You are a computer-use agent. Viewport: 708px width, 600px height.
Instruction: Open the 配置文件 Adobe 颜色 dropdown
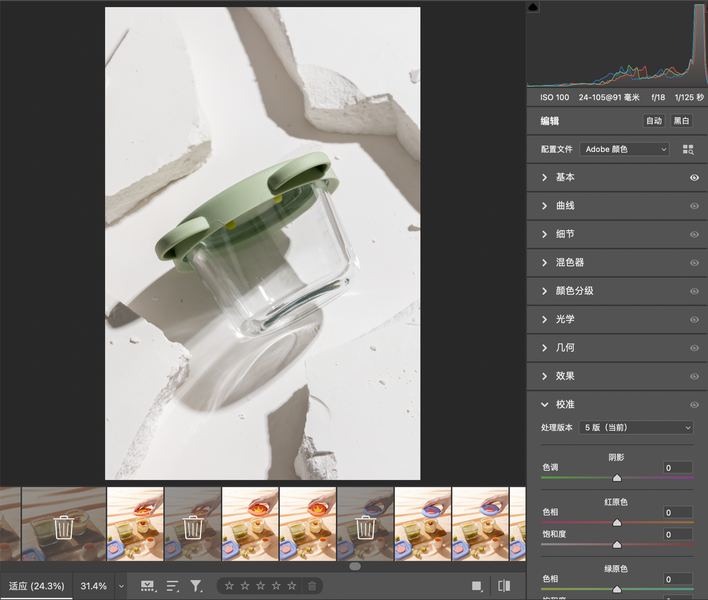click(x=624, y=149)
